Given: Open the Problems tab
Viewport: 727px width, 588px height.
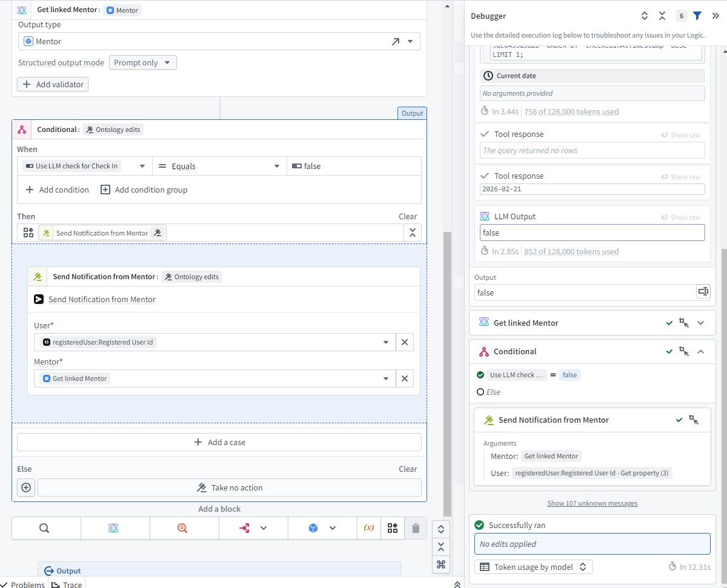Looking at the screenshot, I should pos(23,584).
